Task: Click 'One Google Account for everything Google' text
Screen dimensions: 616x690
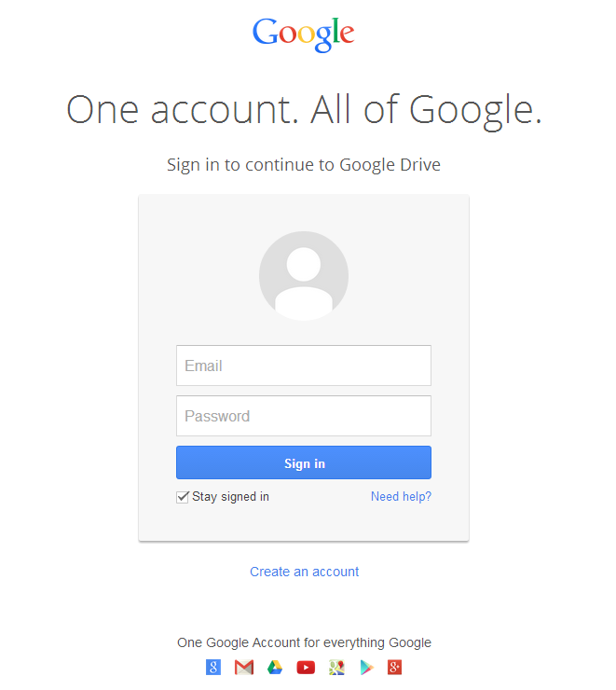Action: 304,642
